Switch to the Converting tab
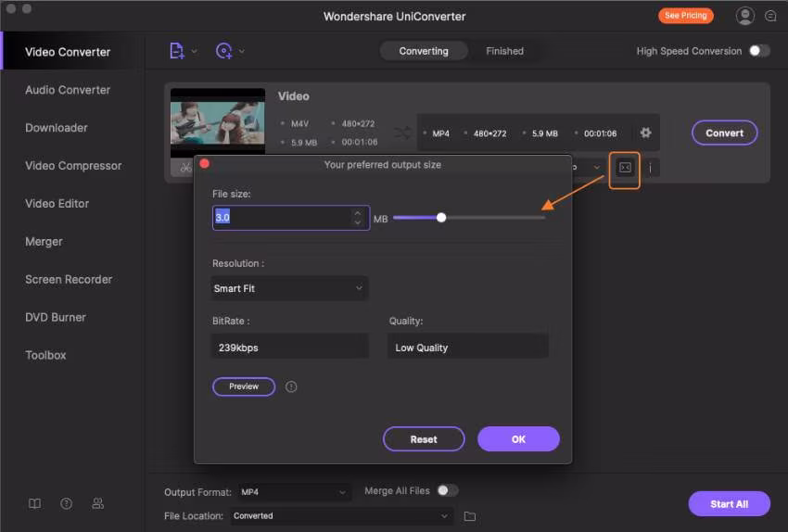 [x=423, y=51]
